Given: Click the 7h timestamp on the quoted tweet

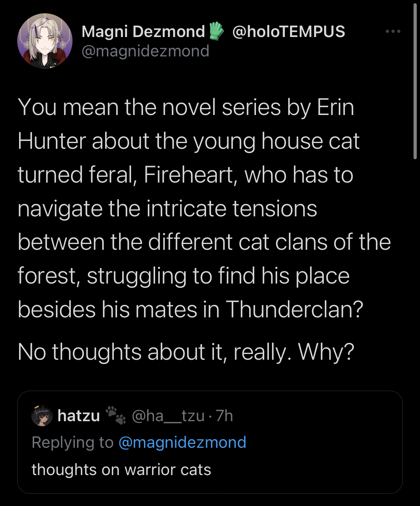Looking at the screenshot, I should tap(224, 416).
